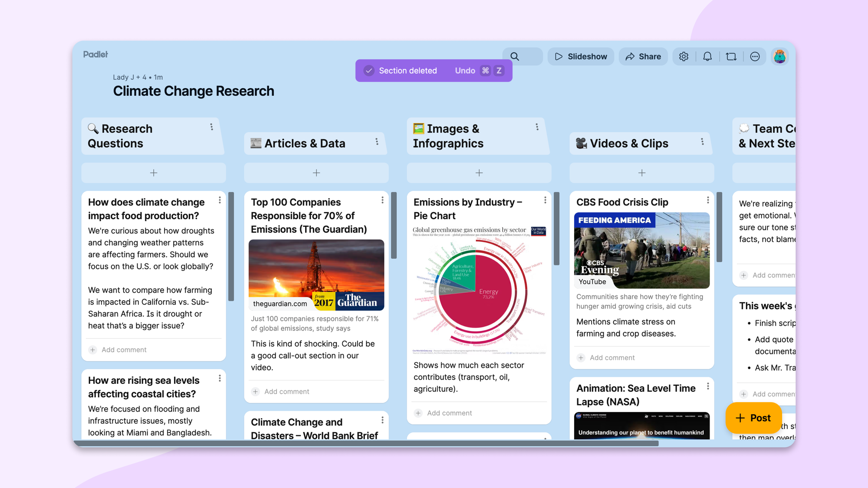Open the more options ellipsis in toolbar
The width and height of the screenshot is (868, 488).
755,56
